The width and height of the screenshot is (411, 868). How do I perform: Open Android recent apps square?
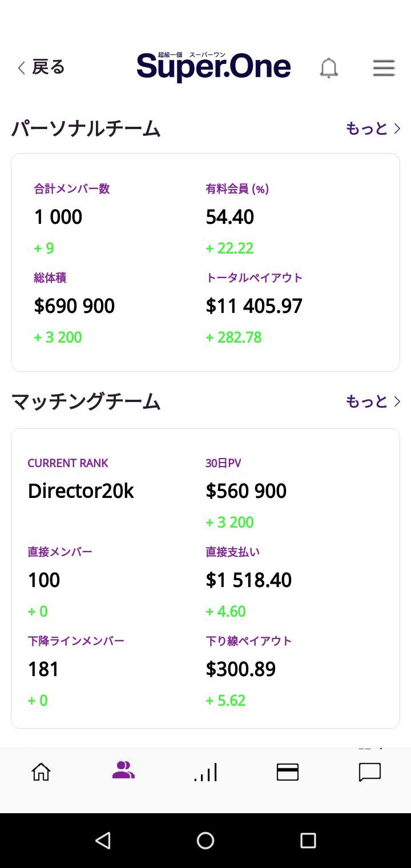pos(308,840)
